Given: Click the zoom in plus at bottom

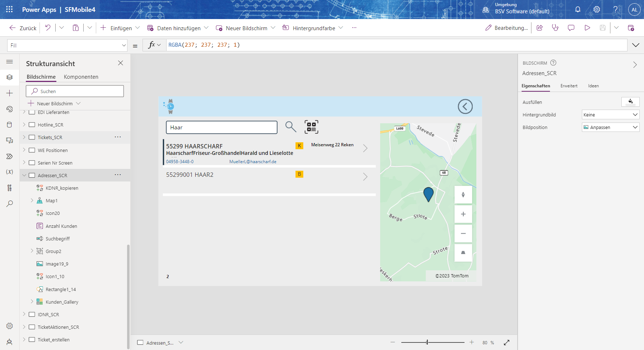Looking at the screenshot, I should [x=472, y=342].
